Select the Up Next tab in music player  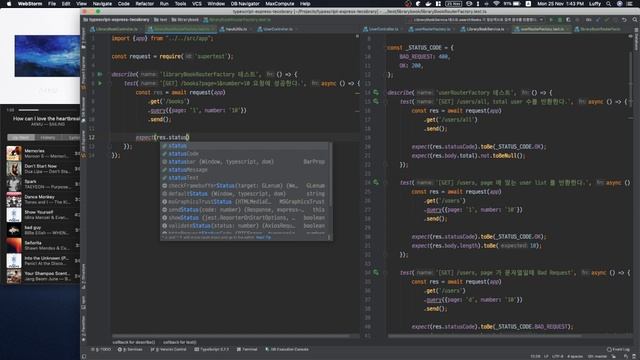pyautogui.click(x=21, y=138)
